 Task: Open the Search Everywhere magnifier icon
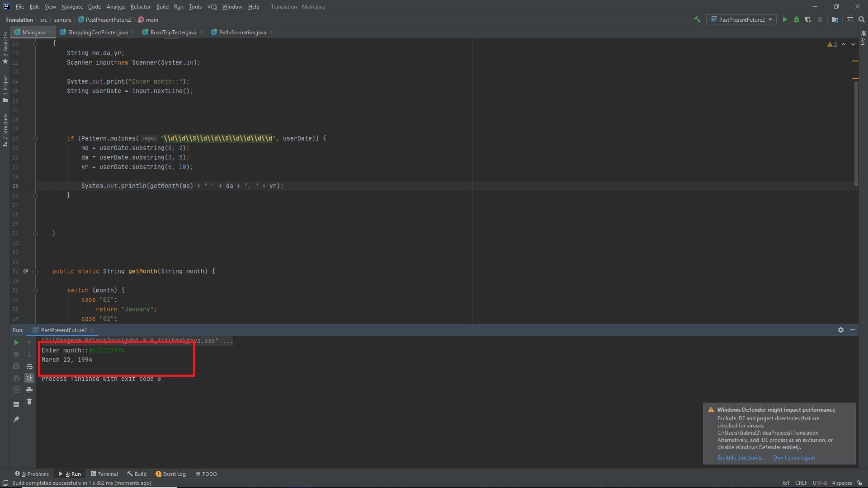coord(862,19)
